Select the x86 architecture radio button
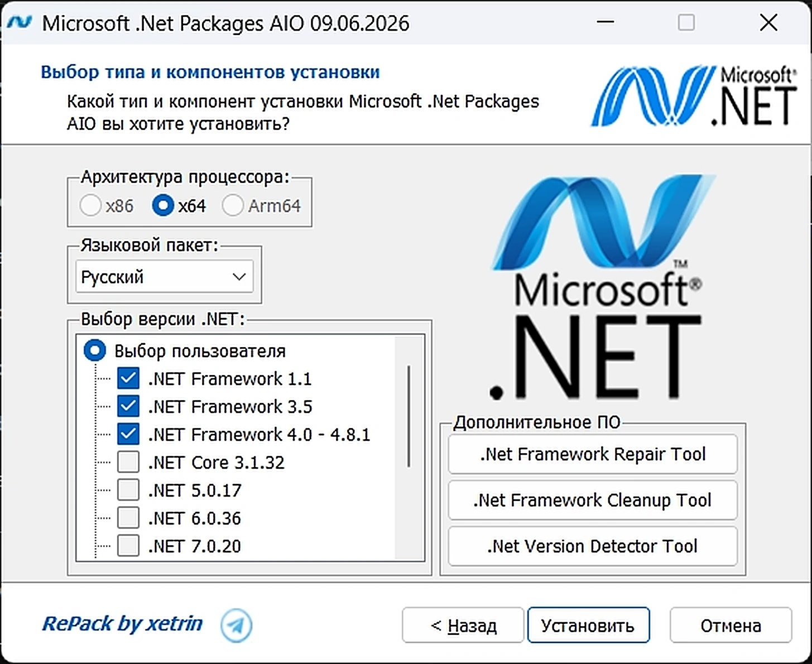The height and width of the screenshot is (664, 812). click(90, 205)
